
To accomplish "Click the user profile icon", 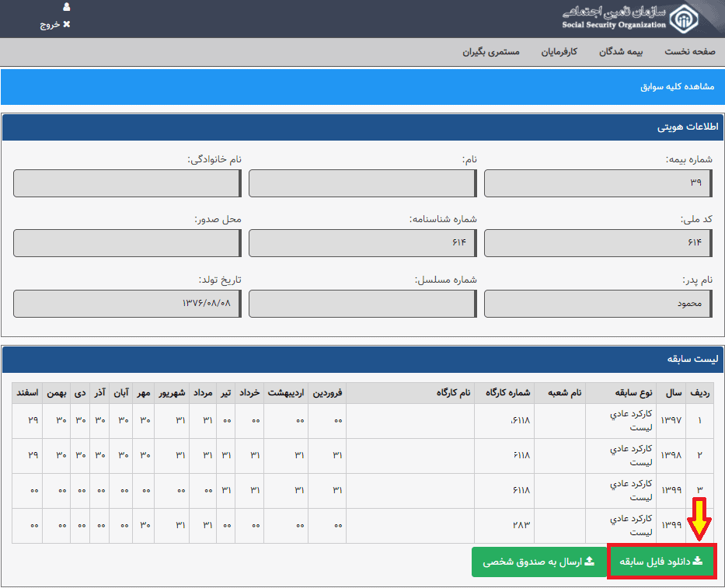I will coord(67,7).
